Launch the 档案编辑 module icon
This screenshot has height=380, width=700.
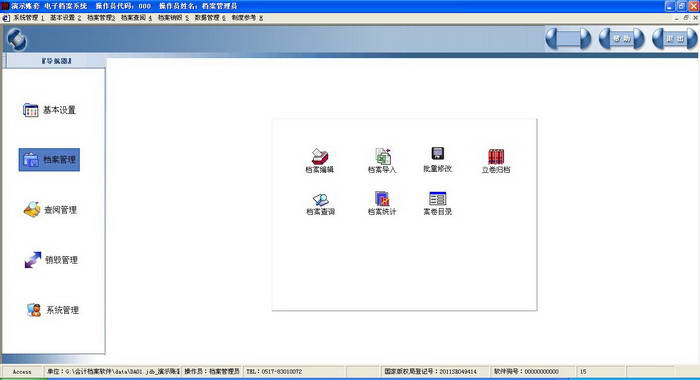coord(320,161)
